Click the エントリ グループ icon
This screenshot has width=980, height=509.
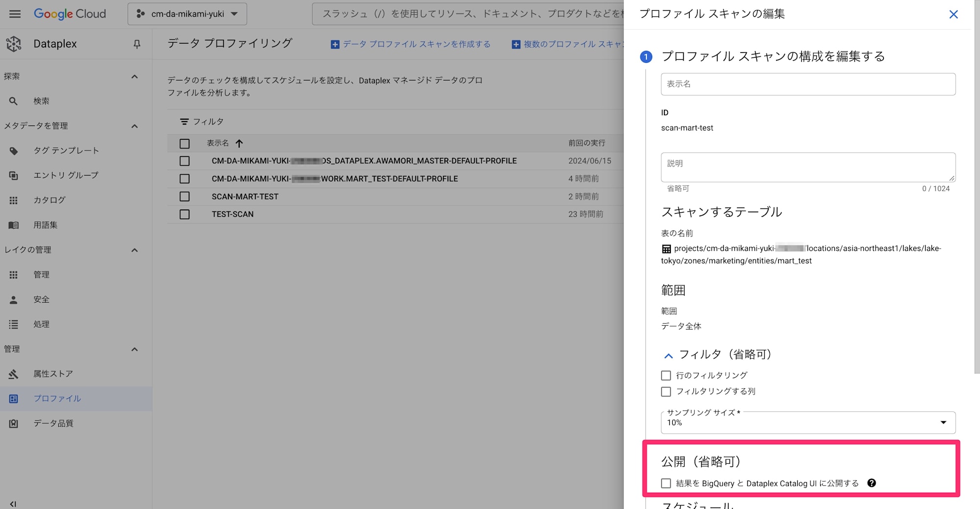pos(14,176)
